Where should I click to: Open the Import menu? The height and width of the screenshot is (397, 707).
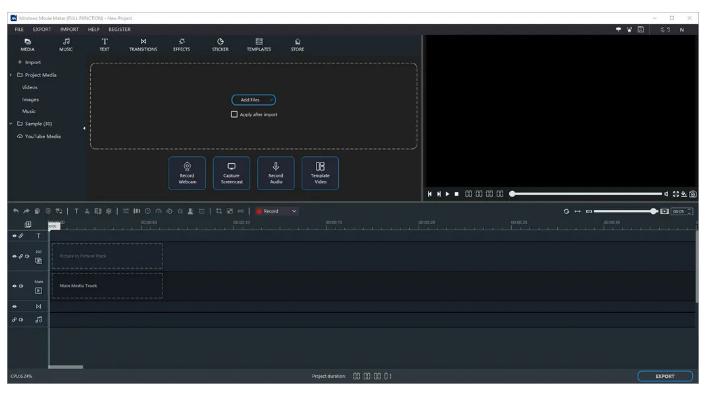click(69, 29)
